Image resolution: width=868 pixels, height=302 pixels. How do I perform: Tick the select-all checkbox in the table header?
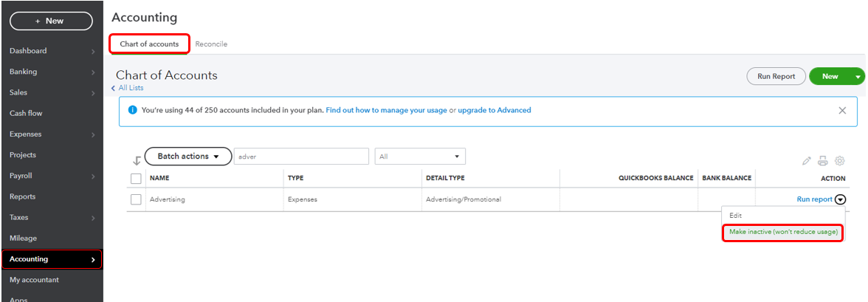136,179
